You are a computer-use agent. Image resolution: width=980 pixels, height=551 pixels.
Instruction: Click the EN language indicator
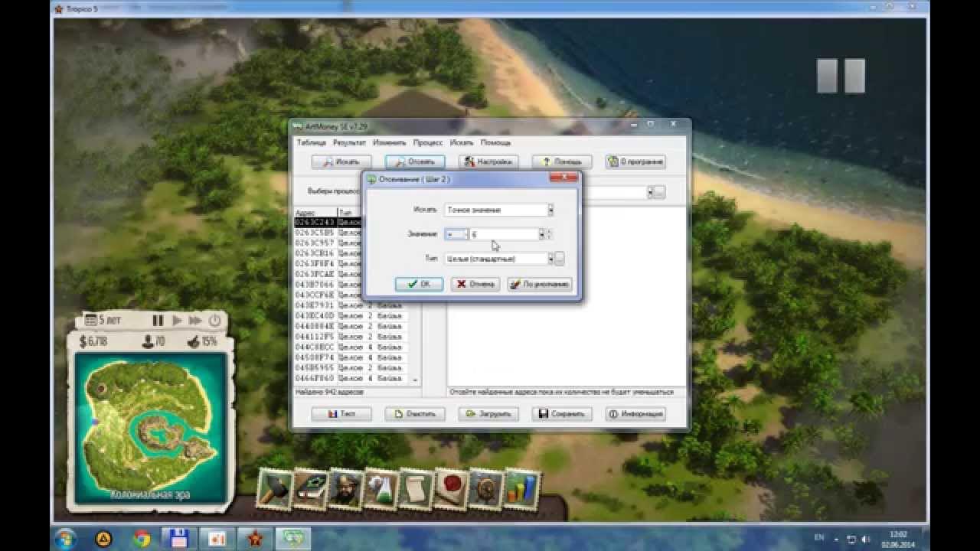coord(819,538)
